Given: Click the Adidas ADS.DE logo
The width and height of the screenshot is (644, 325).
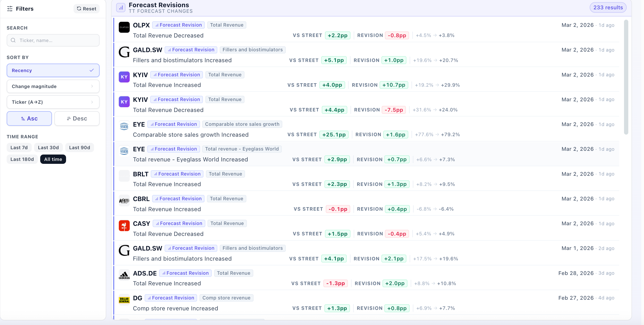Looking at the screenshot, I should coord(124,275).
